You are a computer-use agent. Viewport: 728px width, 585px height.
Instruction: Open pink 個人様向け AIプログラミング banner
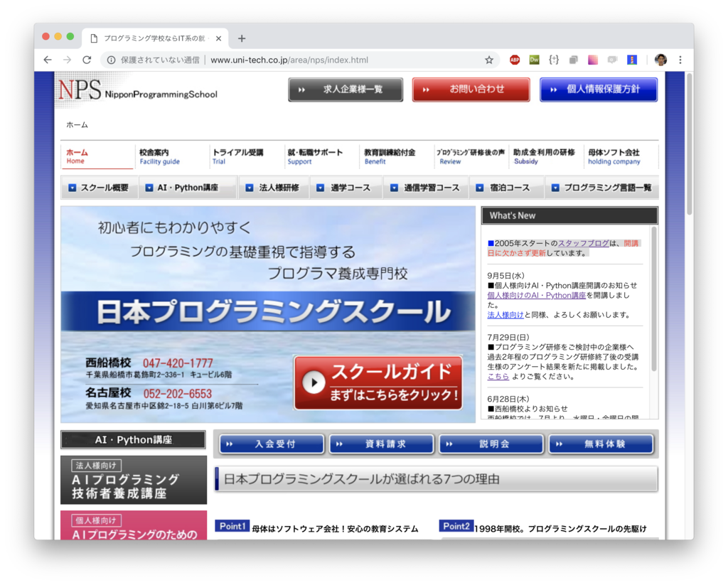134,525
